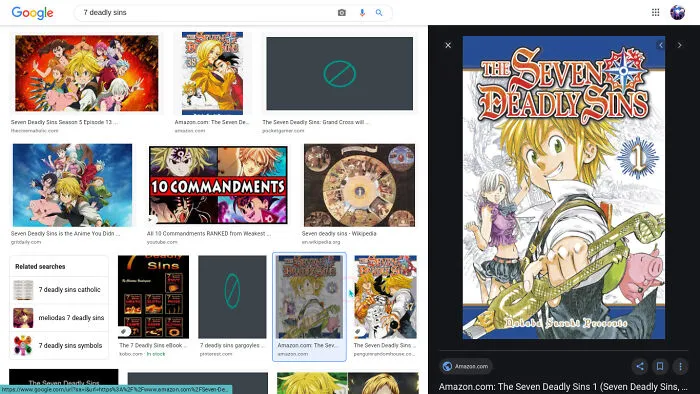The image size is (700, 394).
Task: Start voice search with microphone icon
Action: 362,13
